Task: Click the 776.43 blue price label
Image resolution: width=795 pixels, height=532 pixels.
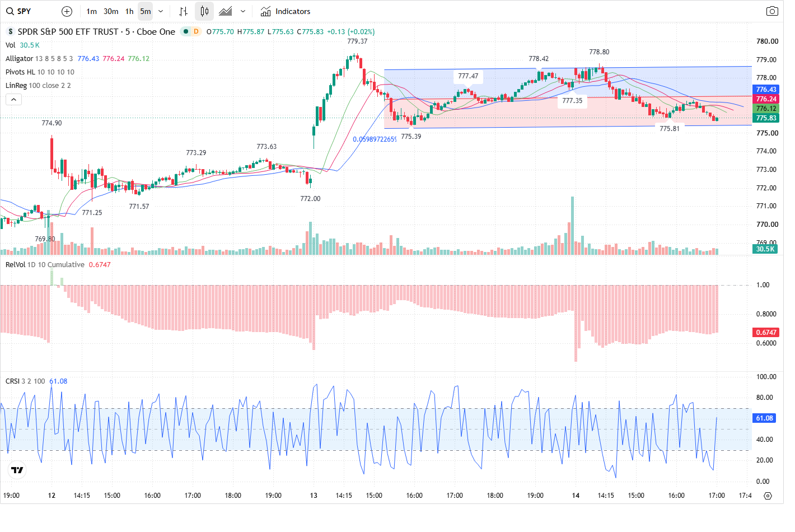Action: tap(766, 90)
